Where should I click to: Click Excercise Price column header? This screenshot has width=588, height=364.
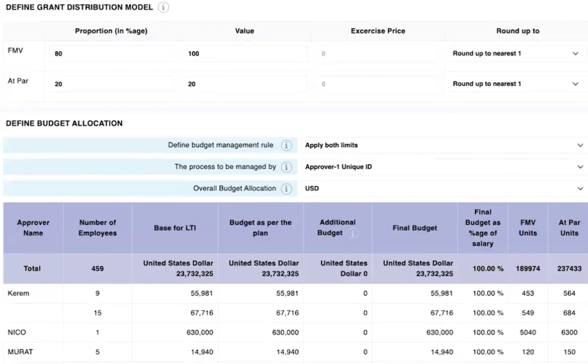click(x=378, y=31)
